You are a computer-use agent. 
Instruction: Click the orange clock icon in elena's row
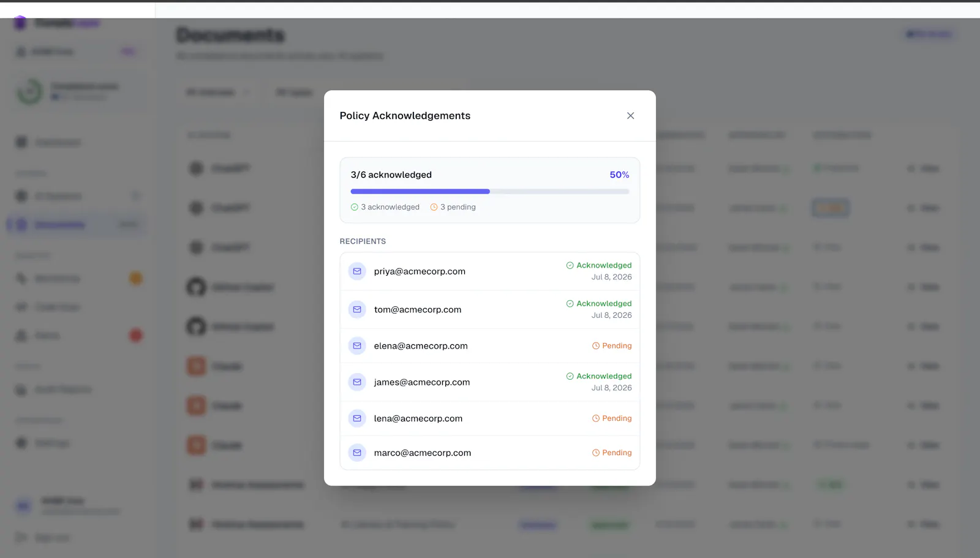(595, 345)
